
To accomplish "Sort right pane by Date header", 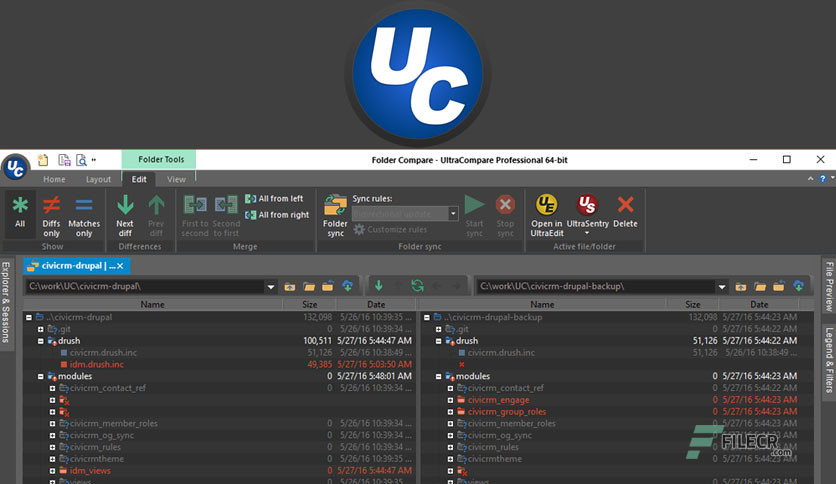I will pyautogui.click(x=759, y=304).
